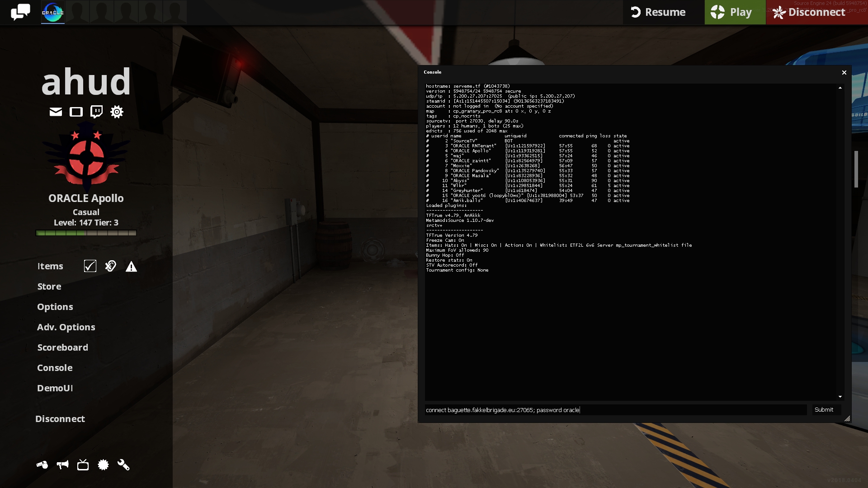Open the mail envelope icon under ahud
Screen dimensions: 868x488
tap(56, 112)
